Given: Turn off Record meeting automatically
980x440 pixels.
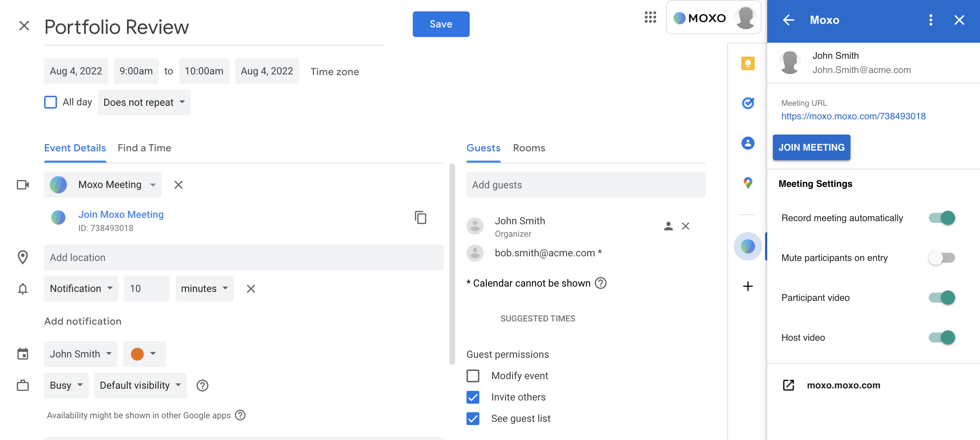Looking at the screenshot, I should point(942,218).
